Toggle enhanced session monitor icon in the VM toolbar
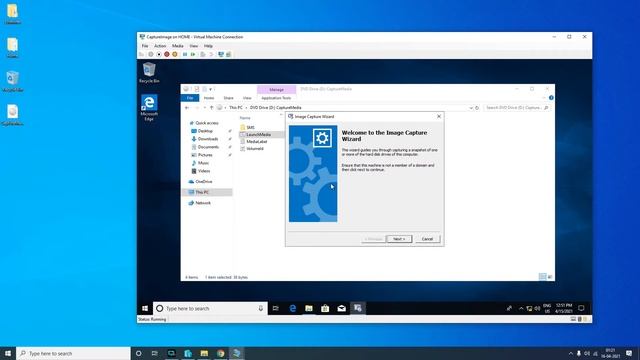 221,54
